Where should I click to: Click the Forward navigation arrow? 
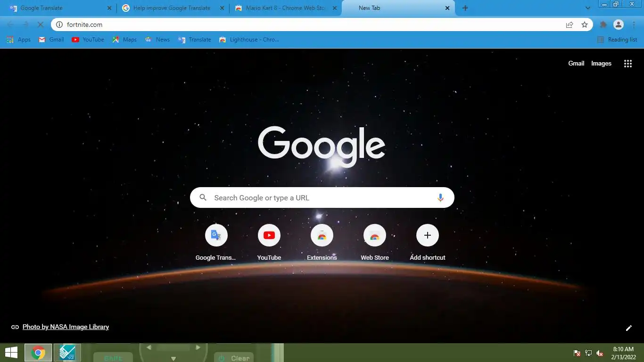click(x=26, y=25)
